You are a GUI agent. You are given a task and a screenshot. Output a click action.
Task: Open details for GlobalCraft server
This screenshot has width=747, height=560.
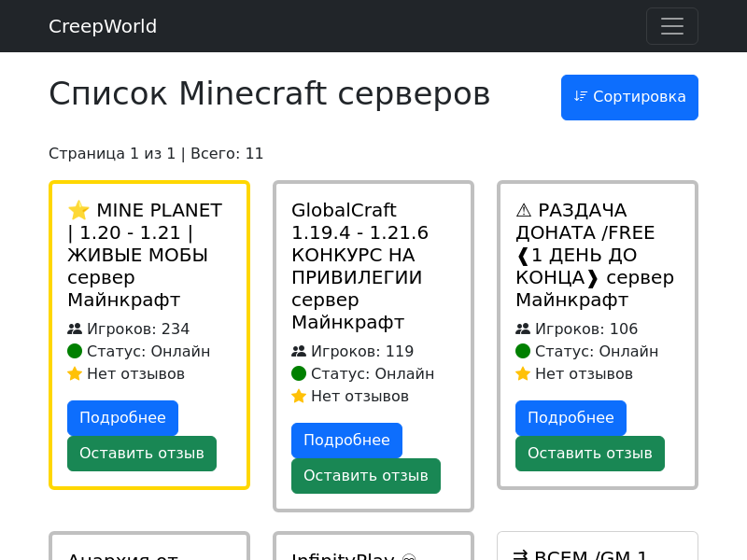[x=346, y=440]
